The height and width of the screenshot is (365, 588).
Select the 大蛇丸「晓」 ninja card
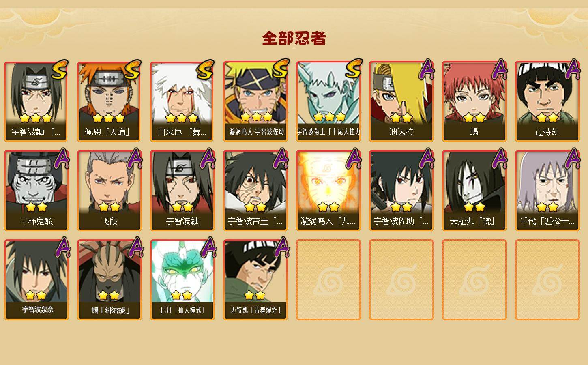point(474,191)
